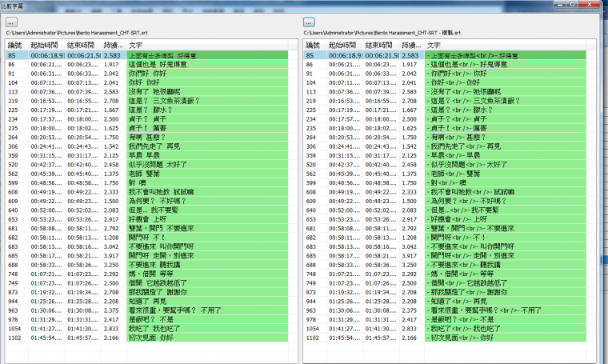This screenshot has height=364, width=608.
Task: Select row 562 in left subtitle list
Action: click(x=146, y=174)
